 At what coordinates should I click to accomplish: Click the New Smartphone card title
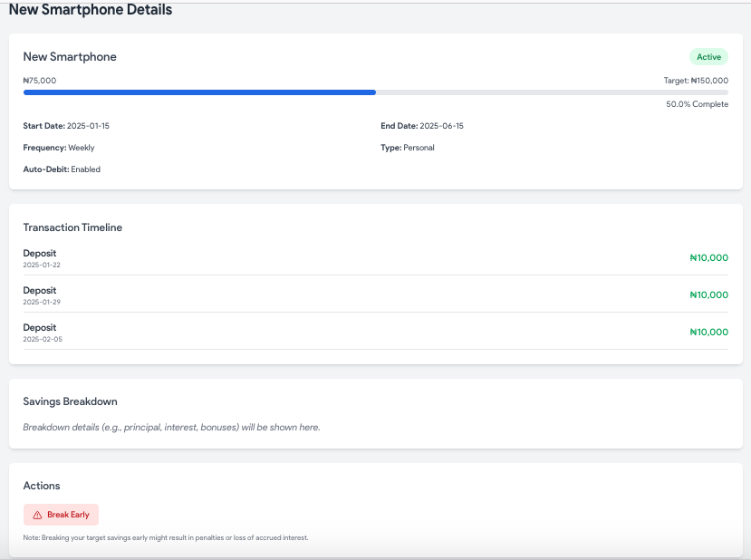coord(70,56)
